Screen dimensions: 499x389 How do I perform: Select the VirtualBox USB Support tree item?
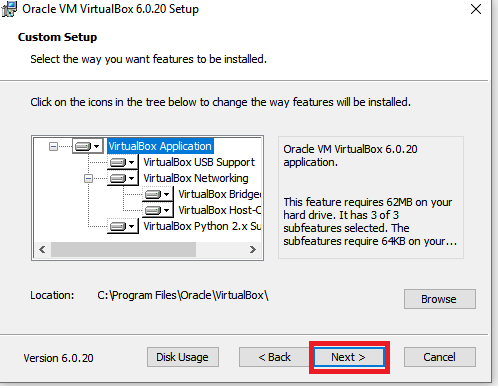[x=199, y=162]
